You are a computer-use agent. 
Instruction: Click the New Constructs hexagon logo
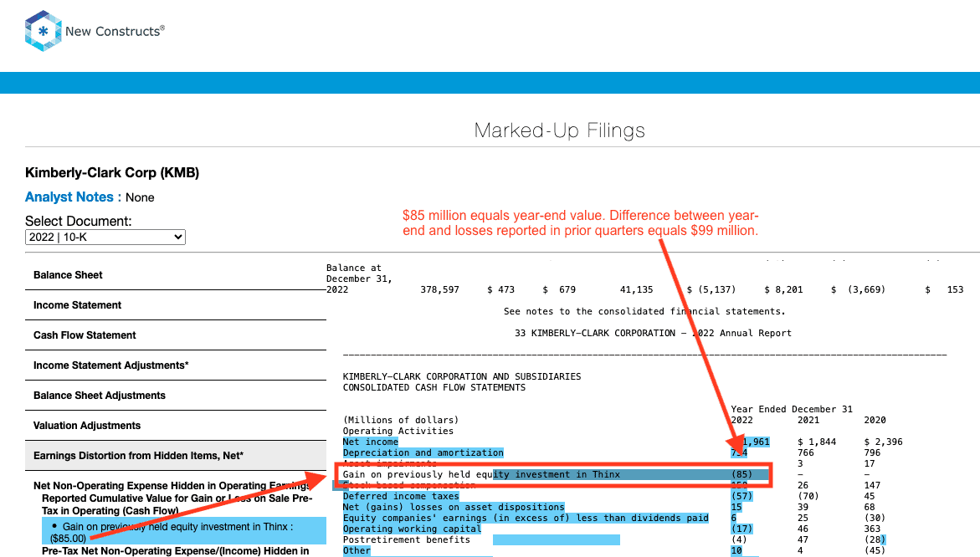pos(44,31)
